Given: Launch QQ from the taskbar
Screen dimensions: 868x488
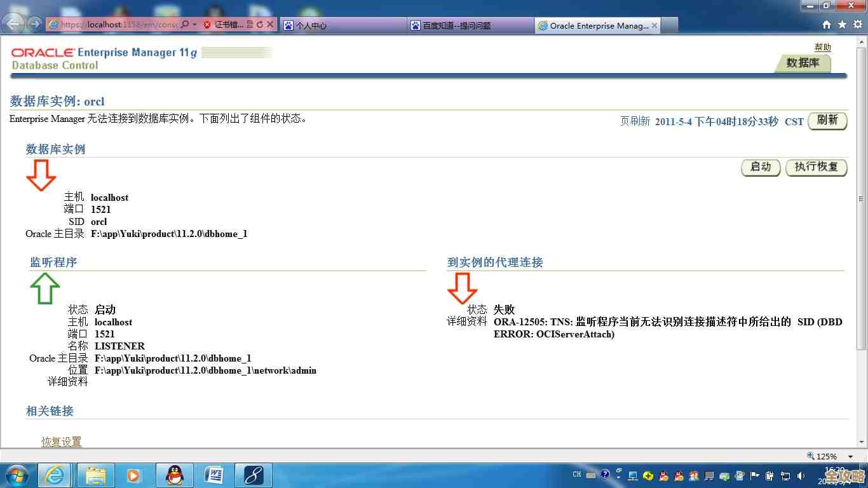Looking at the screenshot, I should [173, 475].
